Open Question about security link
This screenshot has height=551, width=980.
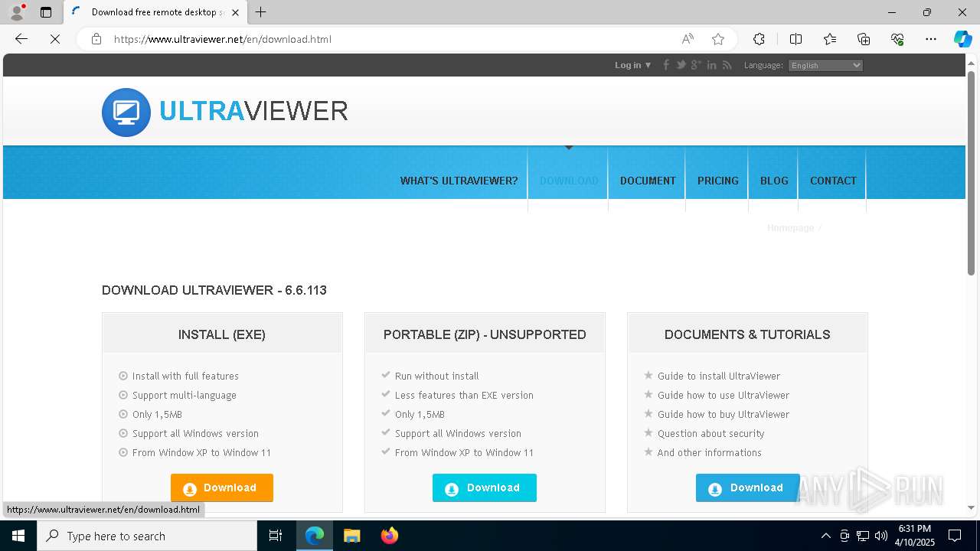click(711, 433)
